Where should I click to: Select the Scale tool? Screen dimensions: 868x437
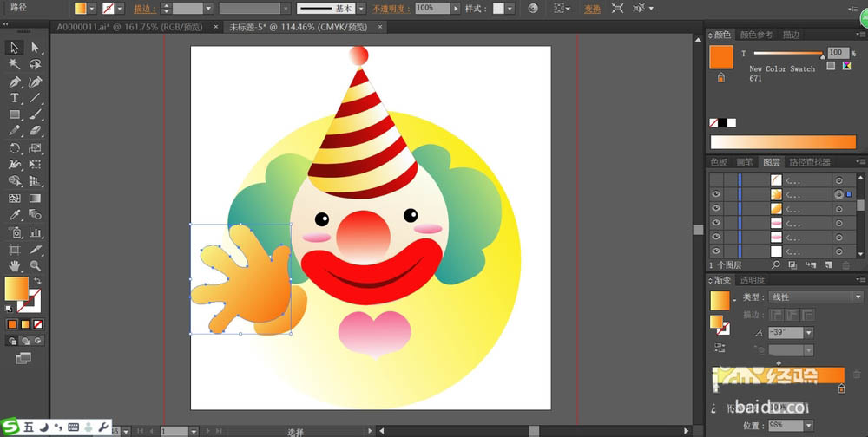[x=35, y=148]
